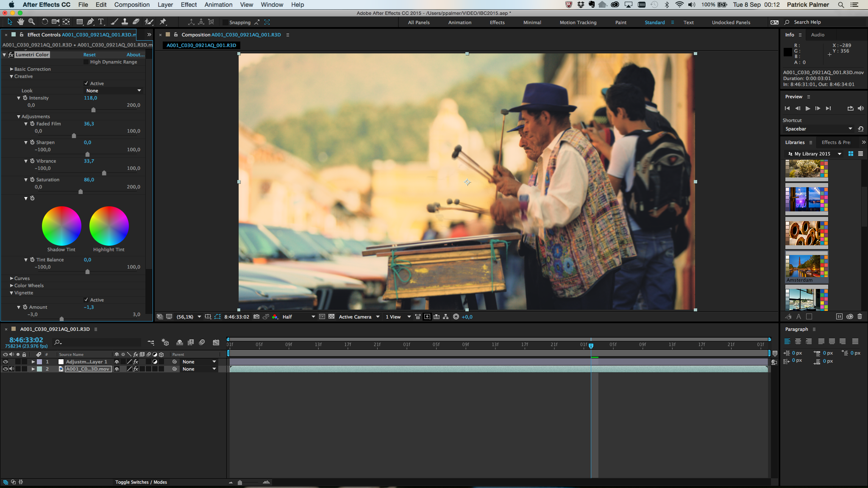
Task: Click the shy layers icon in timeline
Action: coord(179,342)
